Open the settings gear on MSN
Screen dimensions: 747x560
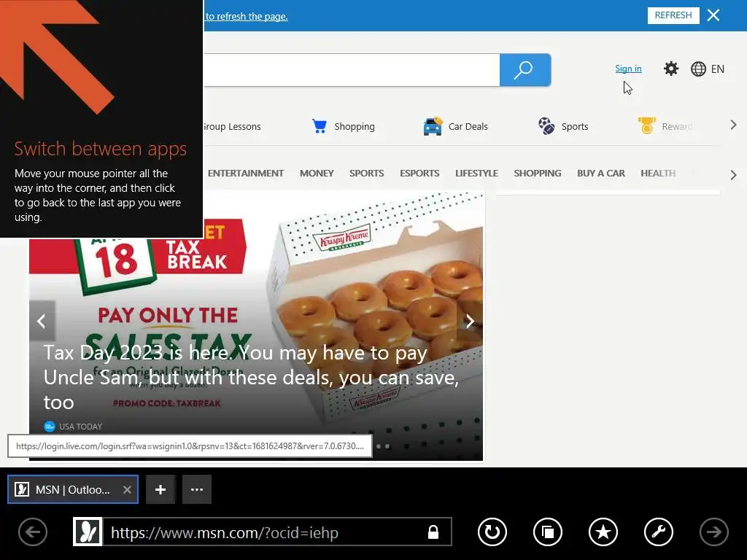coord(671,69)
